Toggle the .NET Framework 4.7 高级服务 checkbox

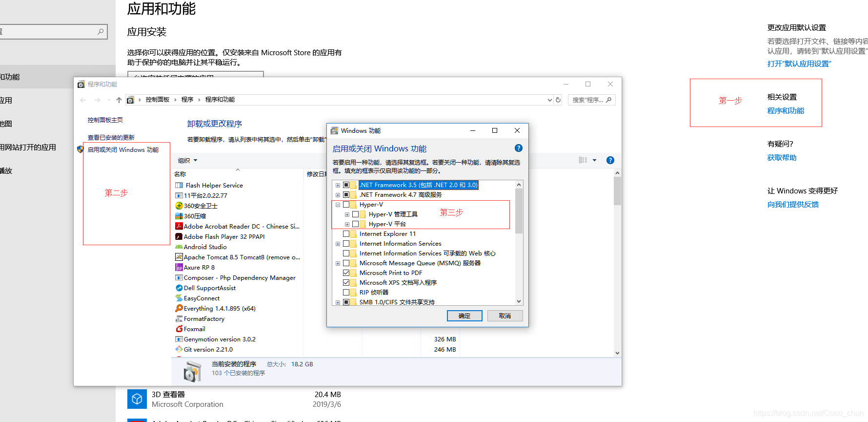(x=346, y=195)
